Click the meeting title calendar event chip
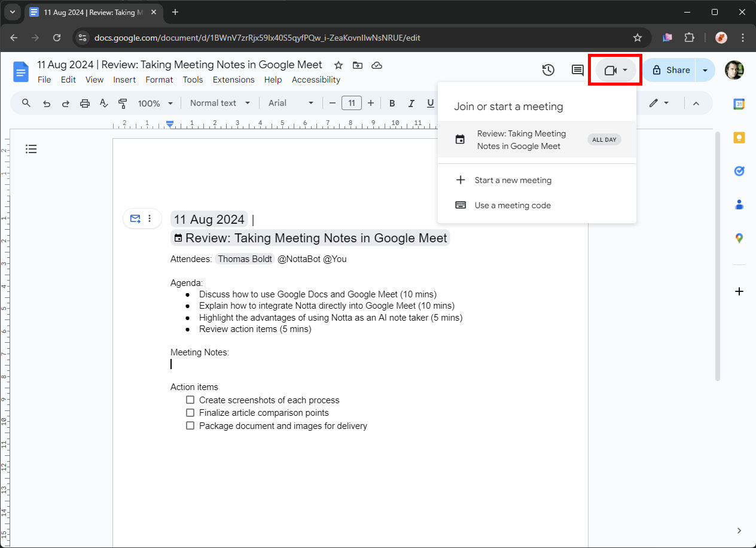Viewport: 756px width, 548px height. tap(310, 238)
